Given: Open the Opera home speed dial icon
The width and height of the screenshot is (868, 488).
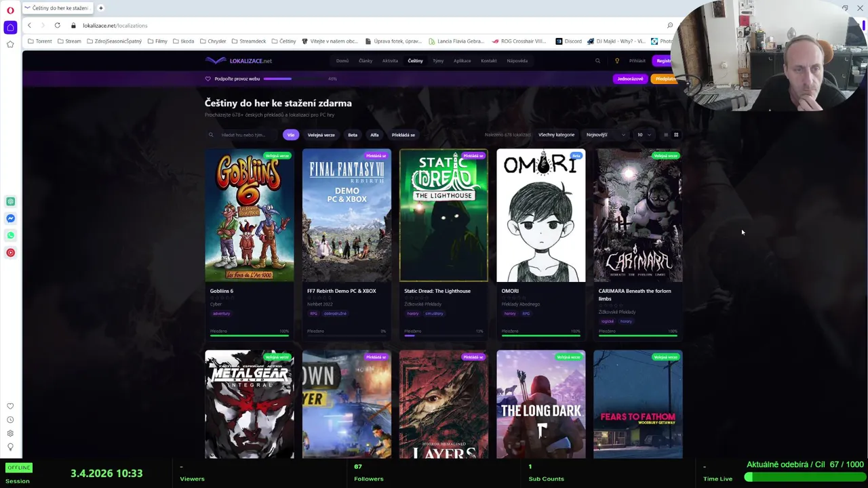Looking at the screenshot, I should coord(10,27).
